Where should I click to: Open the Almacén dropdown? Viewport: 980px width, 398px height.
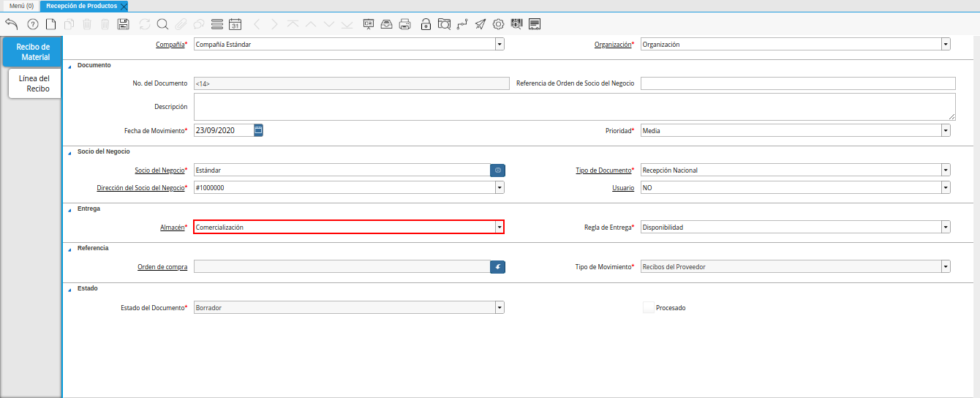500,228
